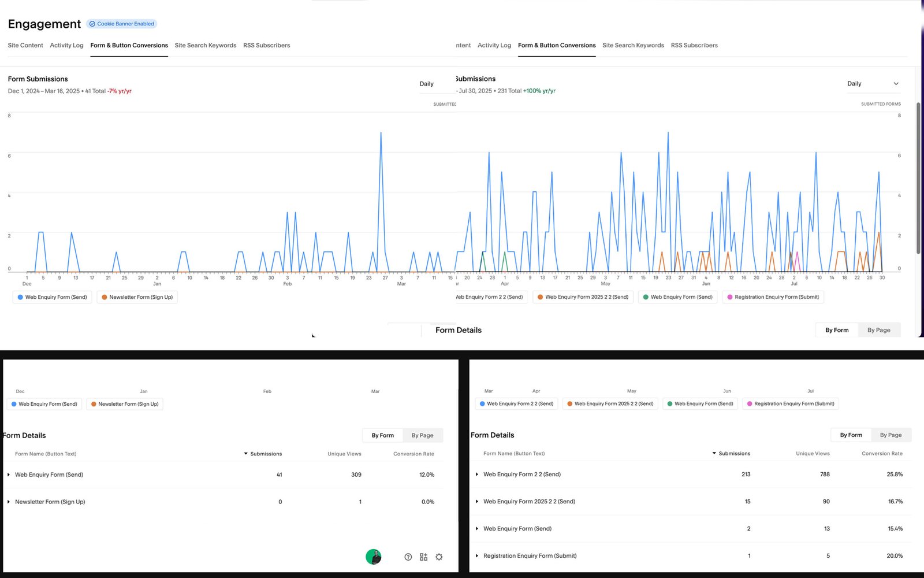Open Activity Log tab beside Site Content
Image resolution: width=924 pixels, height=578 pixels.
[66, 45]
